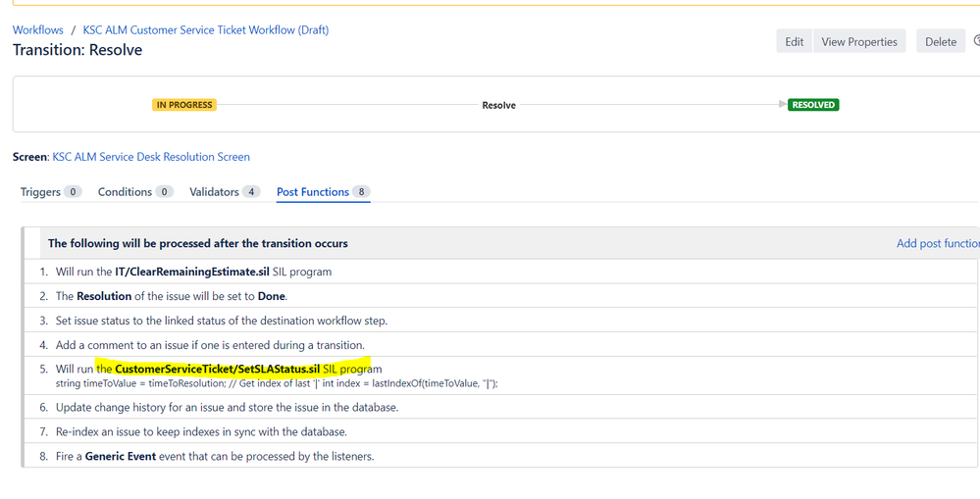This screenshot has width=980, height=499.
Task: Click the Validators count badge showing 4
Action: click(251, 192)
